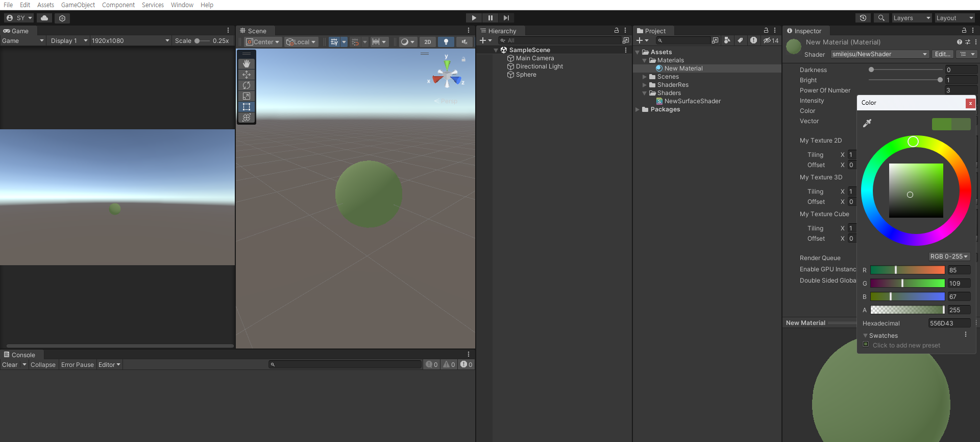The image size is (980, 442).
Task: Select the Scale tool in Scene
Action: tap(247, 96)
